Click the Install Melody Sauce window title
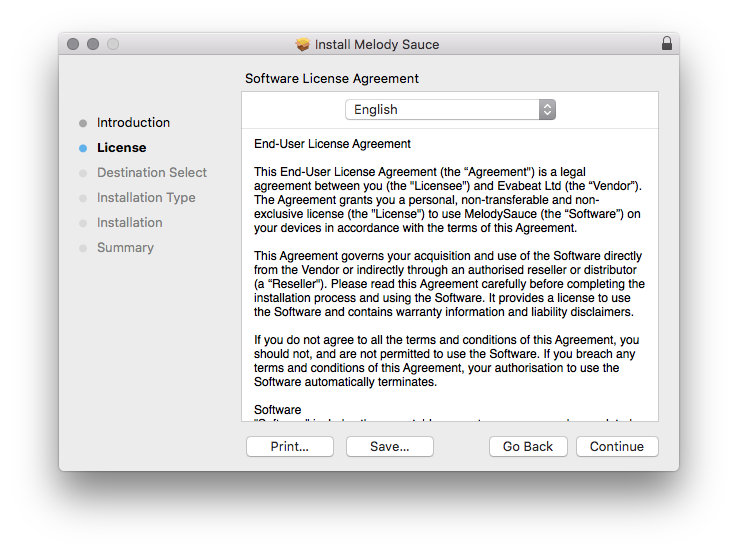Image resolution: width=751 pixels, height=548 pixels. pos(376,44)
